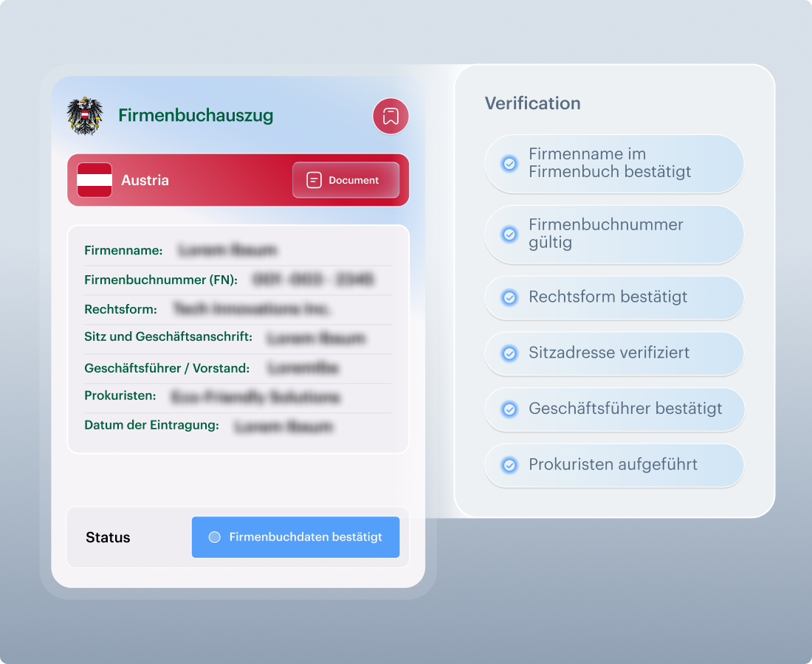Click the Austrian coat of arms eagle icon

click(85, 116)
